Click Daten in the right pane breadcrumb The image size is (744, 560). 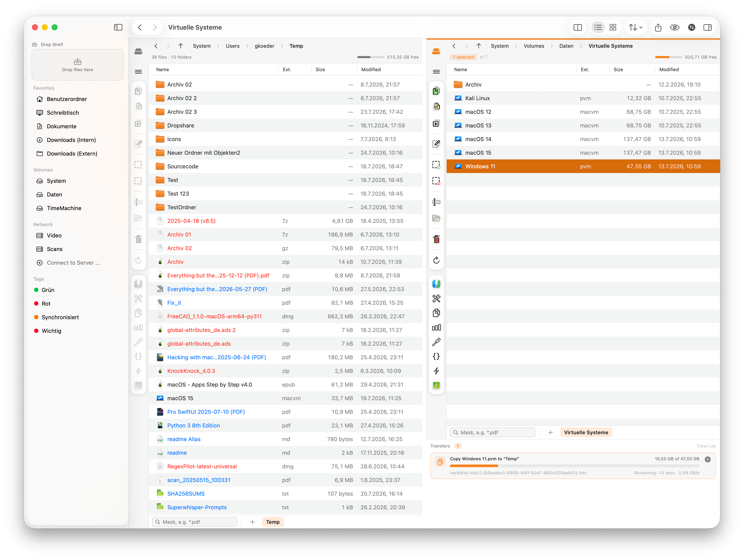(x=566, y=46)
